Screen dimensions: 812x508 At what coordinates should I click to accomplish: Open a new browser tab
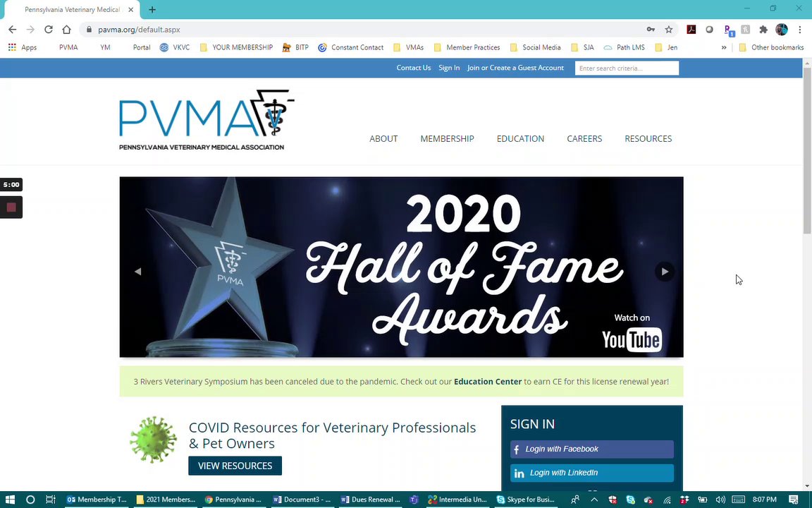pos(152,9)
